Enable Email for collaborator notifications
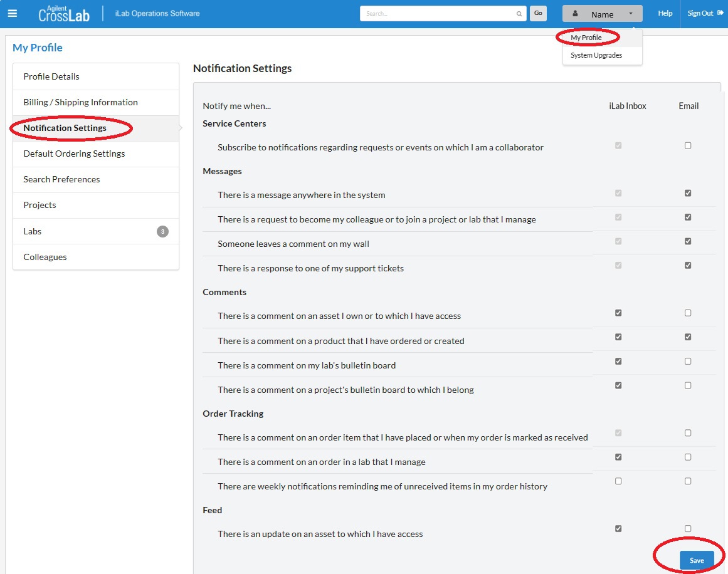Viewport: 728px width, 574px height. [688, 145]
